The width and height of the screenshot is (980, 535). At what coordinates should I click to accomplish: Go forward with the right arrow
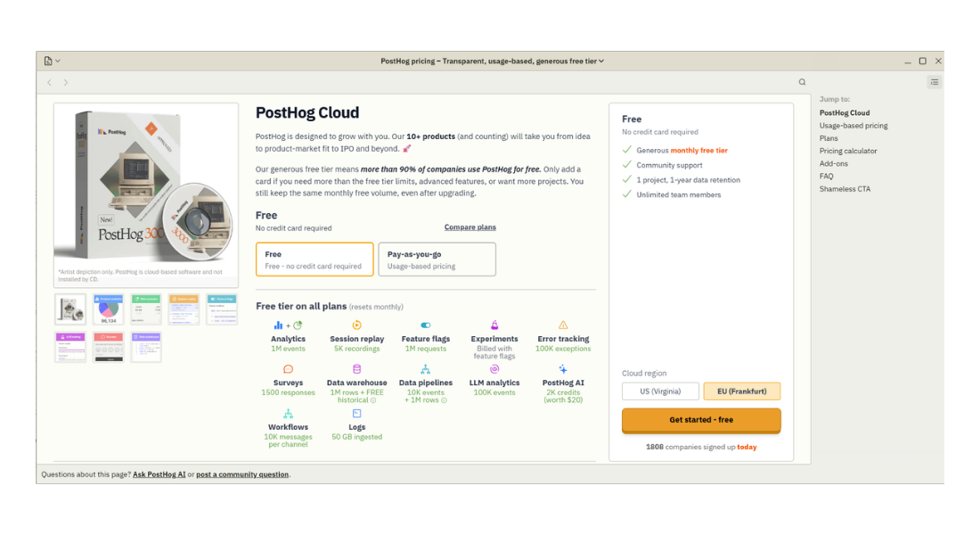pyautogui.click(x=66, y=82)
